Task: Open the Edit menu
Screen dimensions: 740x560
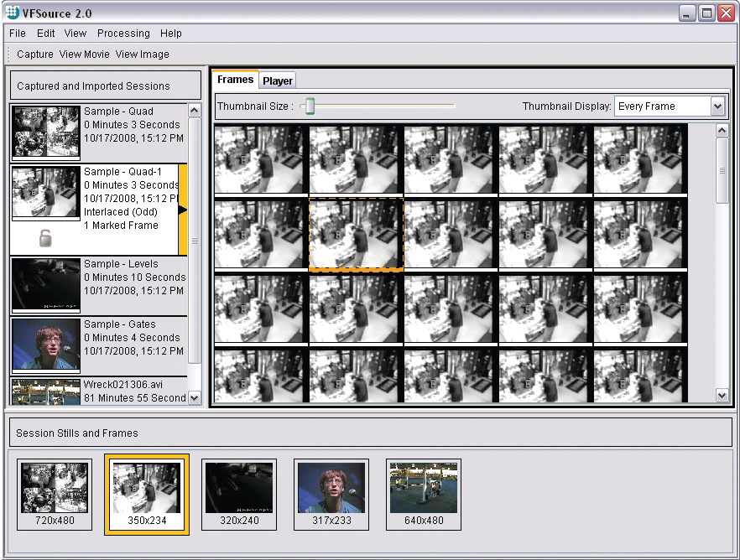Action: 45,34
